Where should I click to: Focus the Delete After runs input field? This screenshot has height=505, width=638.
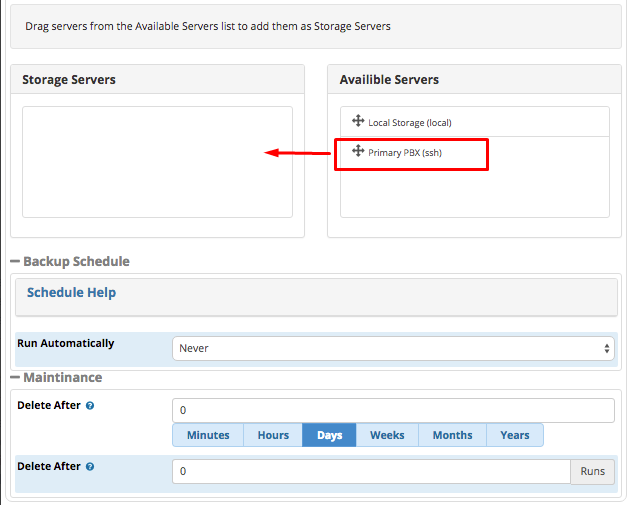click(371, 471)
